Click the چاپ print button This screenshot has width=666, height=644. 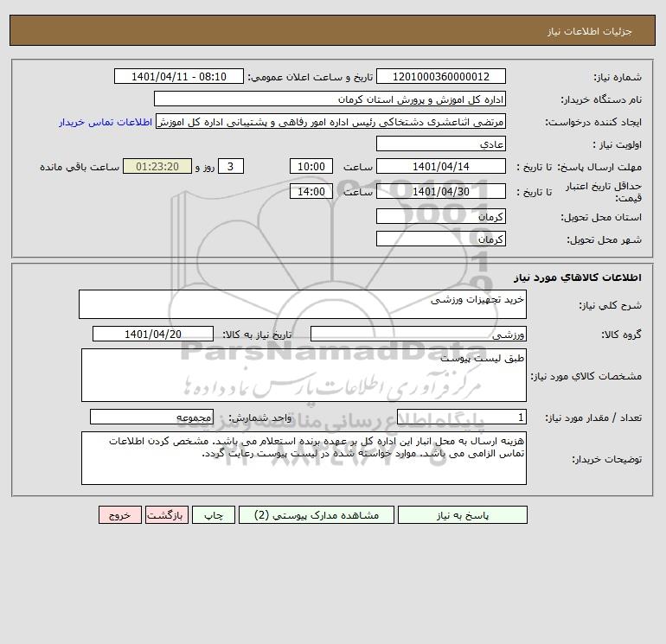[214, 515]
